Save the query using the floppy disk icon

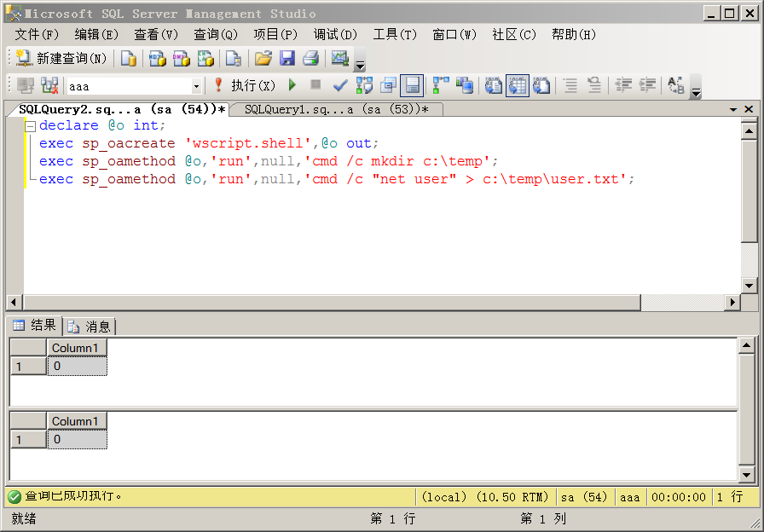(287, 59)
